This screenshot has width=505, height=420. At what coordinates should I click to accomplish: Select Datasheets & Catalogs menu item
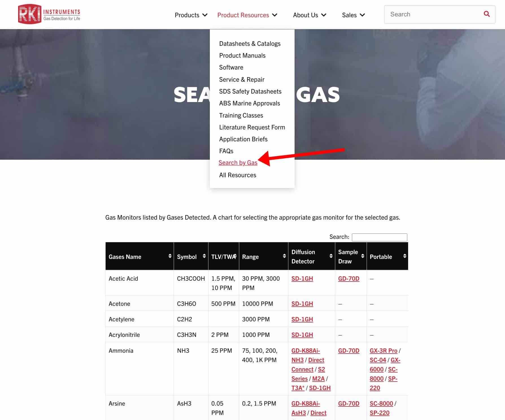pyautogui.click(x=250, y=44)
